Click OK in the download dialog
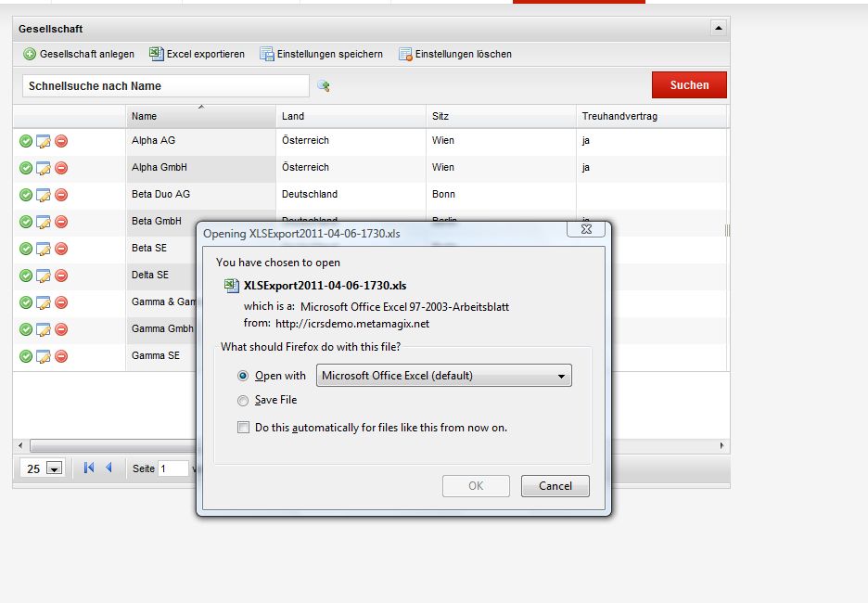868x603 pixels. point(476,485)
